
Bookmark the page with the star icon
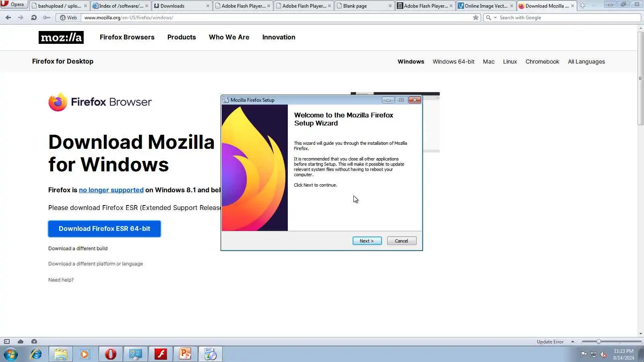pyautogui.click(x=476, y=18)
